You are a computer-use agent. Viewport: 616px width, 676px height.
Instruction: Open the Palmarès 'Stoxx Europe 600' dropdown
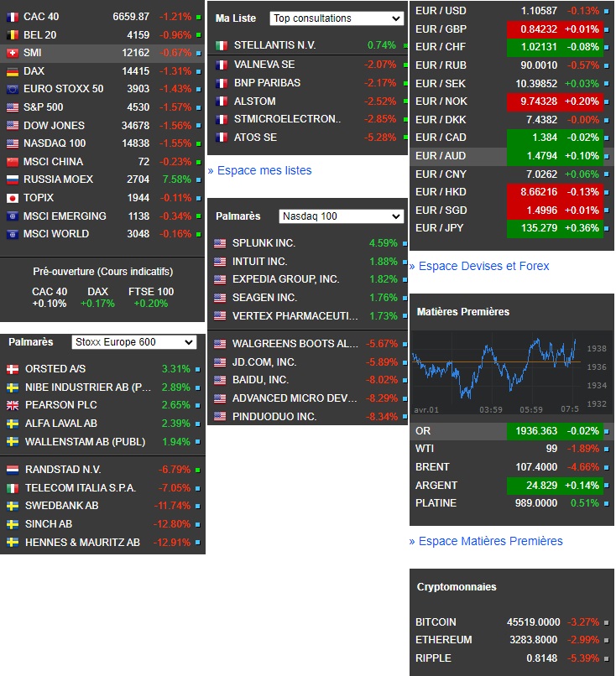134,342
